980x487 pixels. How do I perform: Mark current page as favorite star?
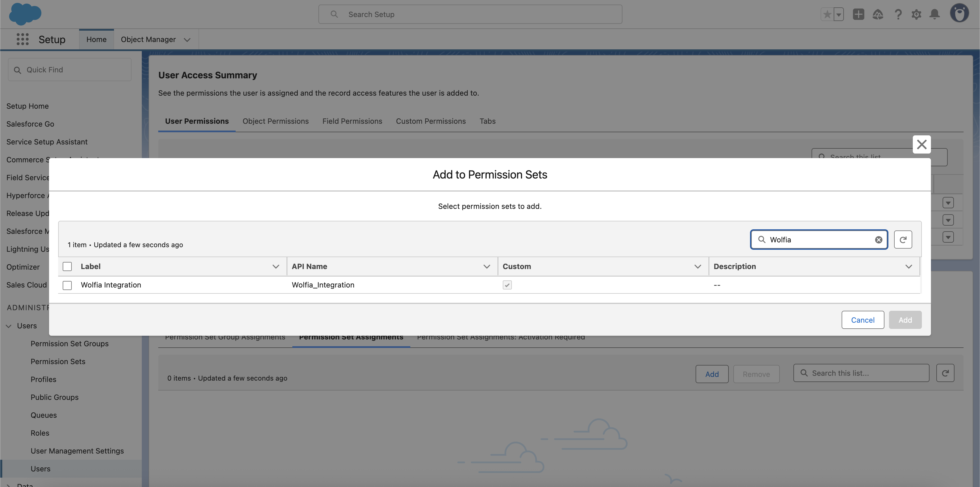point(827,14)
